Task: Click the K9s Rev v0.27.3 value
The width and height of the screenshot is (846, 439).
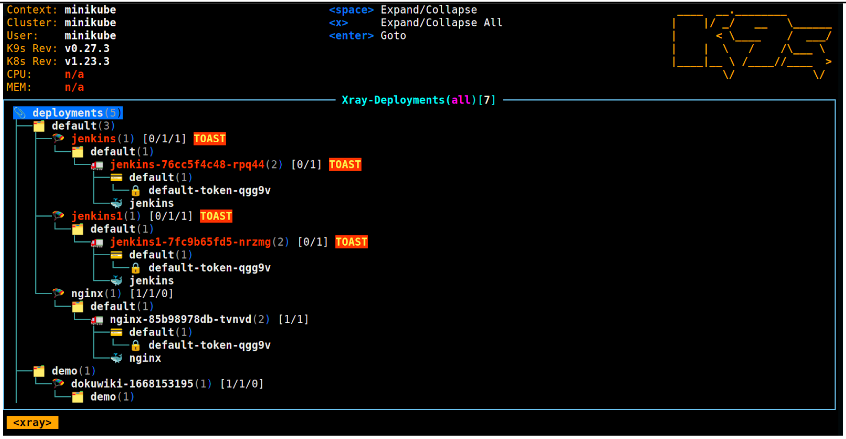Action: pos(87,49)
